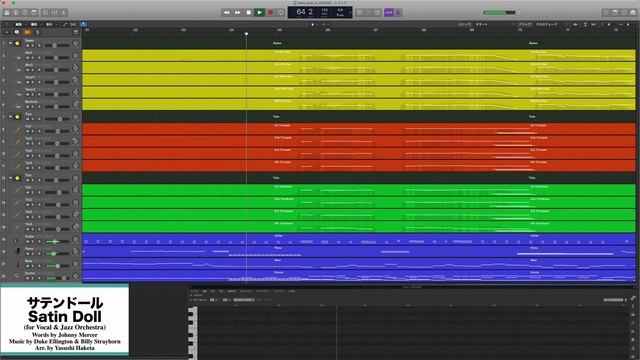
Task: Select the green Tb2 region
Action: (359, 202)
